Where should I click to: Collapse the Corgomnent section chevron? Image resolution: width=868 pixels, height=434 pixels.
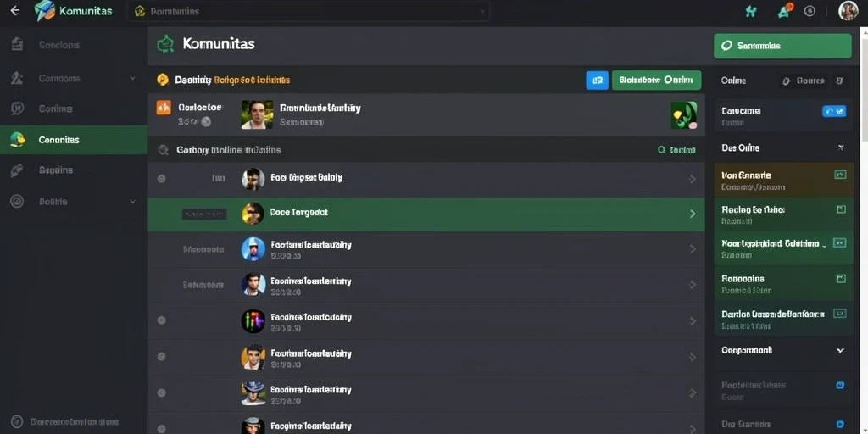pyautogui.click(x=840, y=350)
